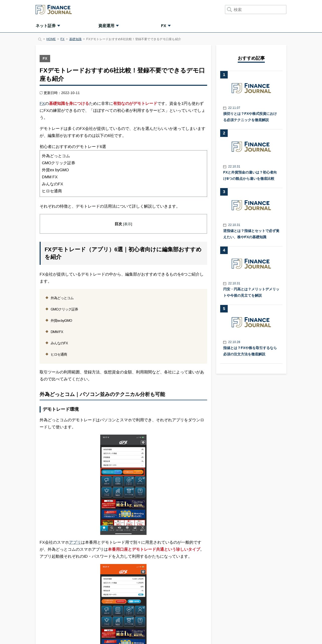
Task: Click ヒロセ通商 in the boxed list
Action: tap(52, 191)
